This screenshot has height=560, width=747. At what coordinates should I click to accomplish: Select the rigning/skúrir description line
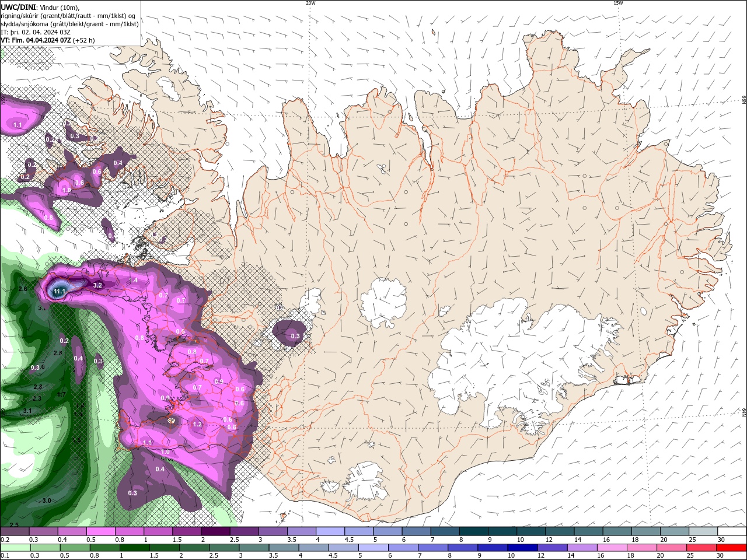(69, 15)
